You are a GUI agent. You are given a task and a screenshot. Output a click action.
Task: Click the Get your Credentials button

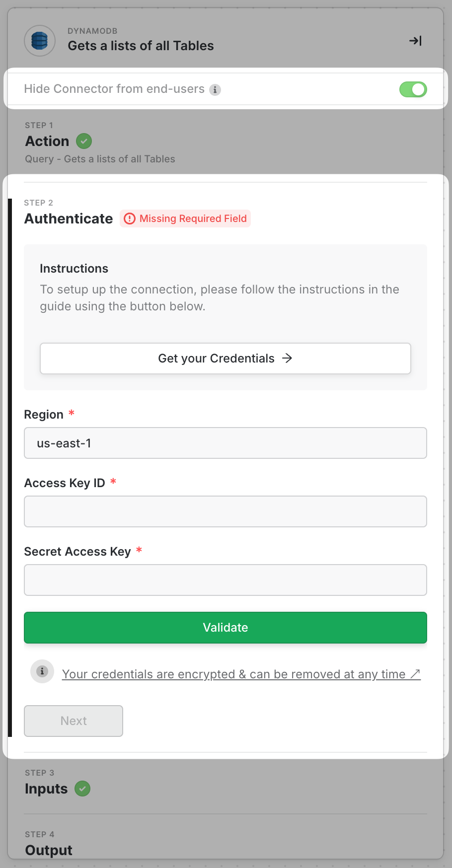click(225, 358)
